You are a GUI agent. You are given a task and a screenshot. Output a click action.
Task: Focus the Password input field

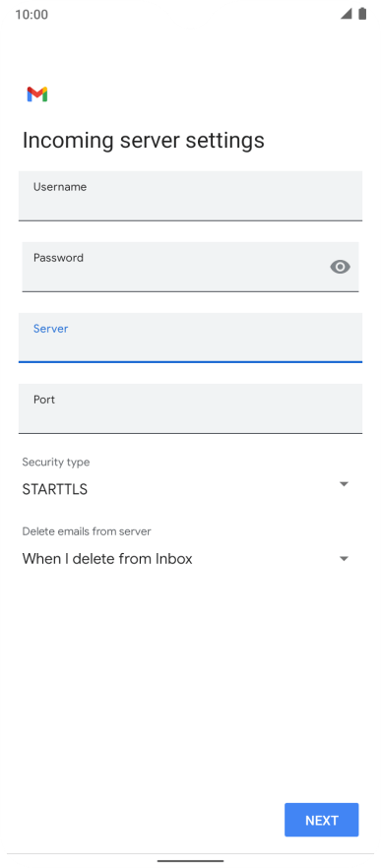(191, 267)
